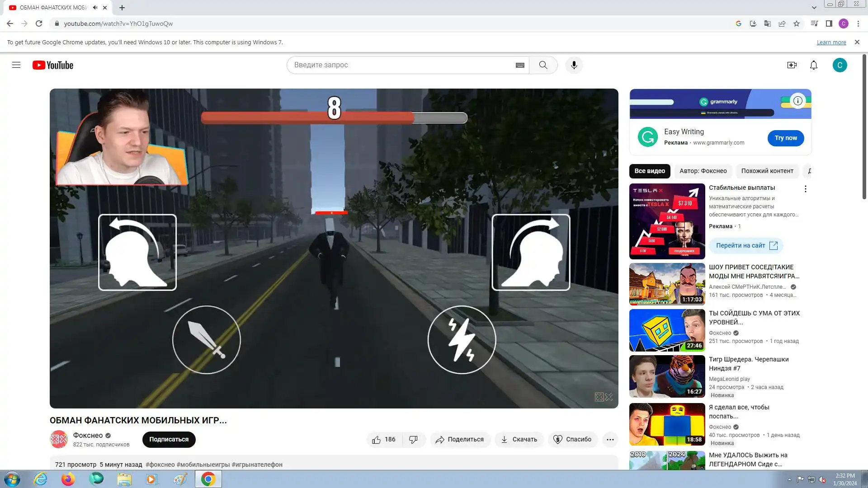Image resolution: width=868 pixels, height=488 pixels.
Task: Mute the tab using the speaker icon
Action: 95,8
